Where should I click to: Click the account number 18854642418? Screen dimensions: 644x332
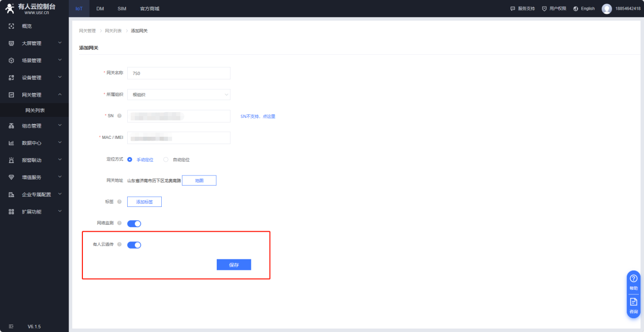pyautogui.click(x=628, y=9)
